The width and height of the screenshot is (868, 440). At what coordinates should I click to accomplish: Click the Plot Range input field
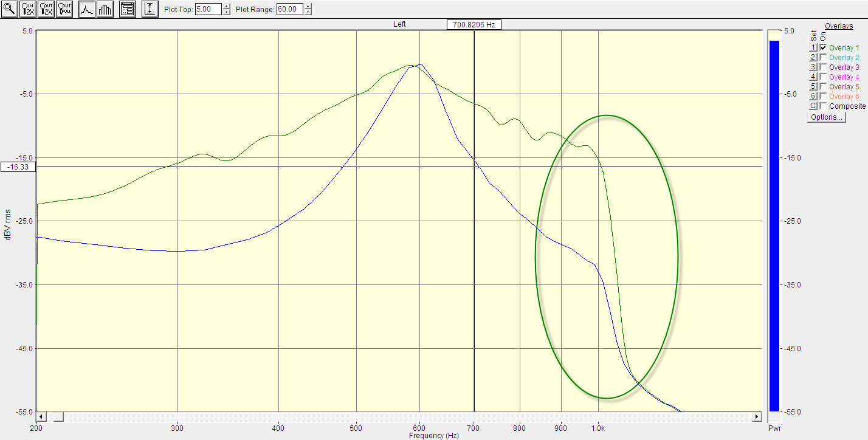(x=289, y=10)
